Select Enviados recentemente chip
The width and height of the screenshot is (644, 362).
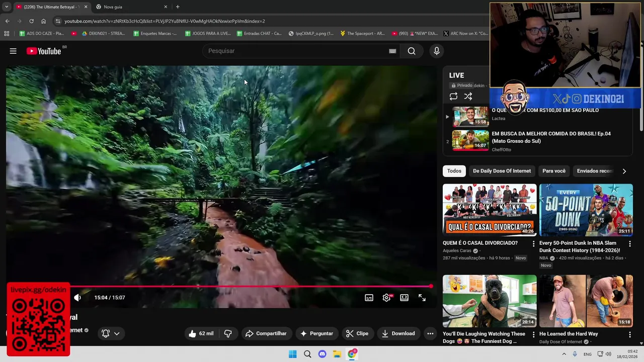click(x=595, y=171)
